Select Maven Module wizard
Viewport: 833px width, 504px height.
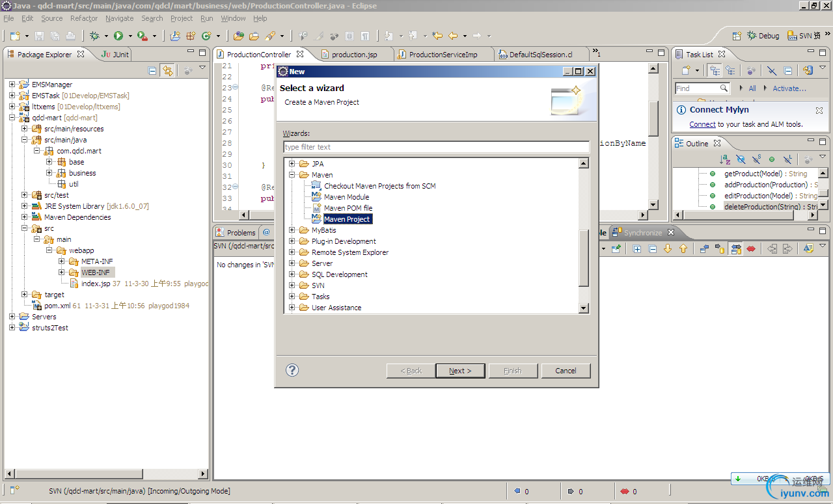coord(347,197)
